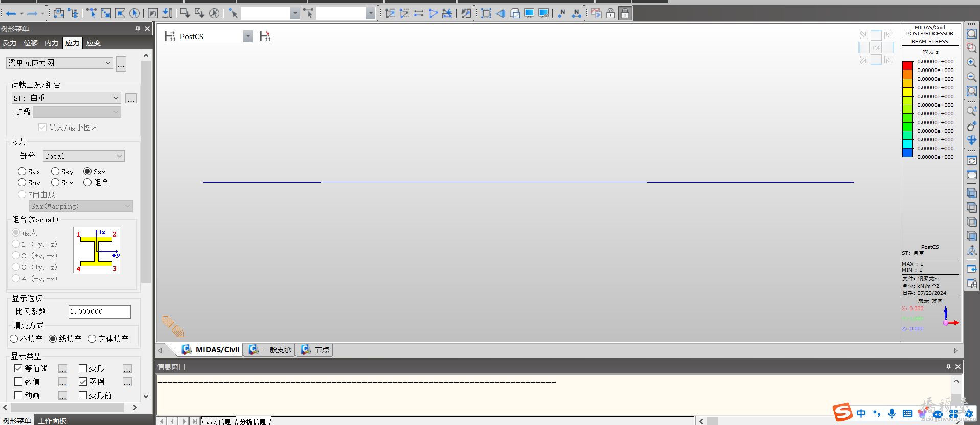
Task: Click the hidden surface view icon
Action: coord(515,13)
